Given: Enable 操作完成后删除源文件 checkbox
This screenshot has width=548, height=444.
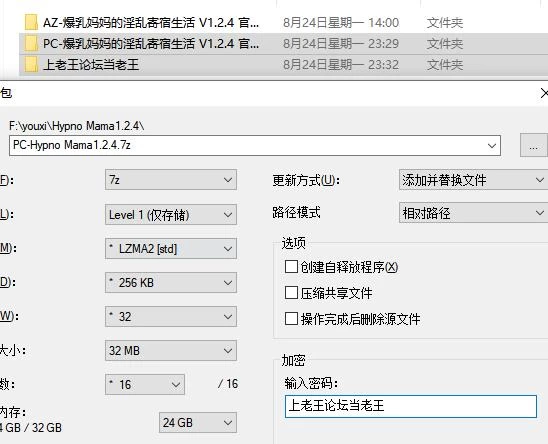Looking at the screenshot, I should point(291,318).
